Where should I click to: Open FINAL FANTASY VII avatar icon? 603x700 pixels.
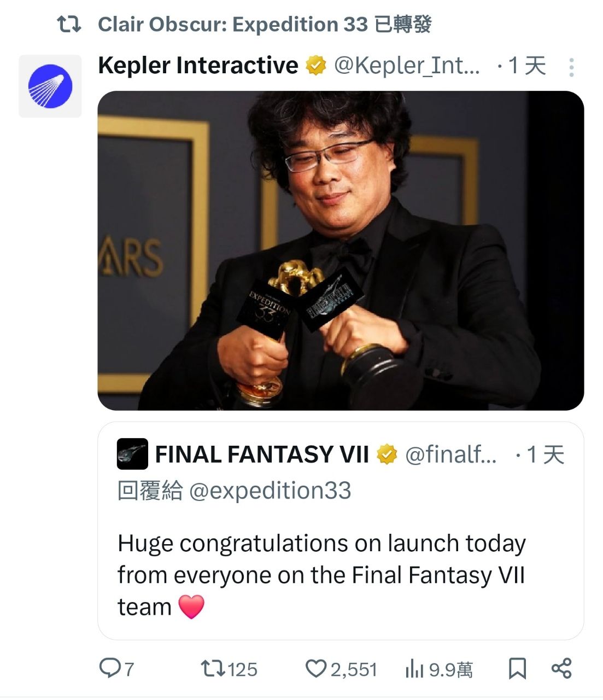pos(132,454)
